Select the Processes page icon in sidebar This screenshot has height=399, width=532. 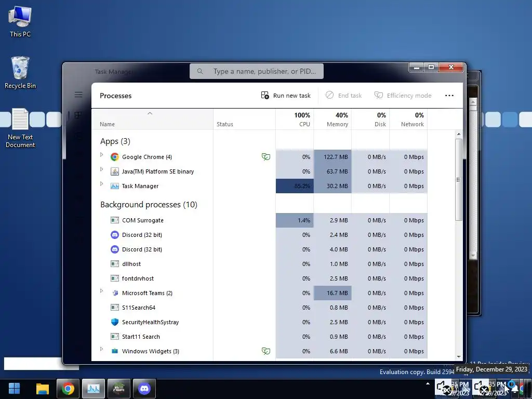[78, 115]
